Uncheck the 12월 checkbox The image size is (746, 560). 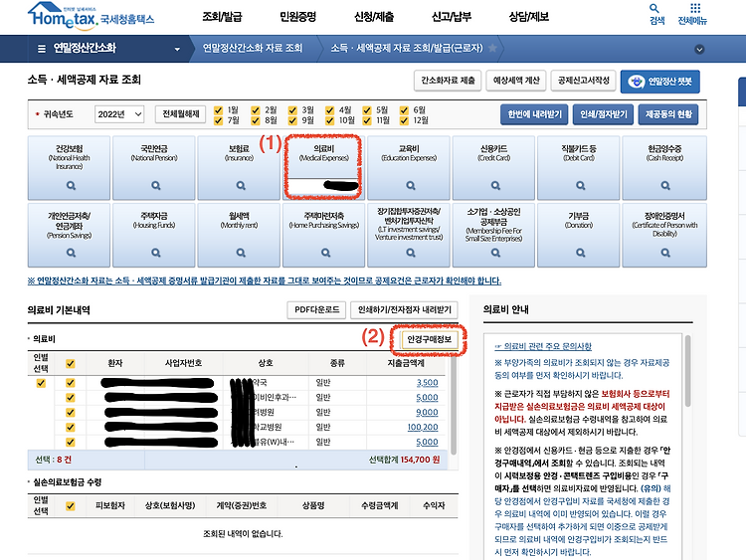click(x=404, y=120)
